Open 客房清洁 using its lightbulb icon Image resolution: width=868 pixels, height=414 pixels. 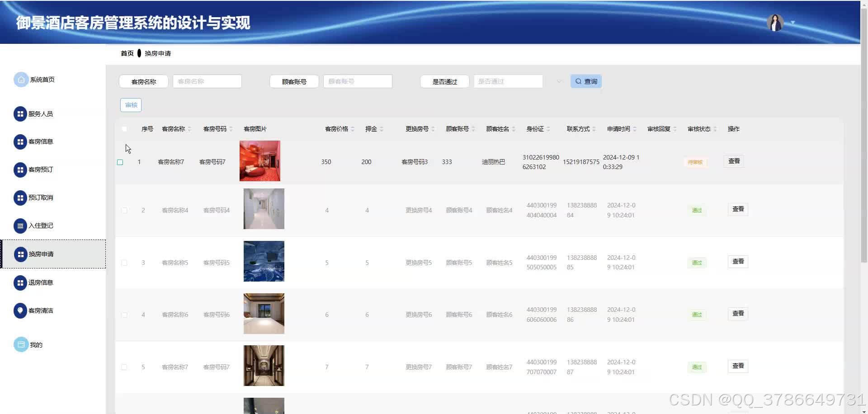tap(20, 311)
